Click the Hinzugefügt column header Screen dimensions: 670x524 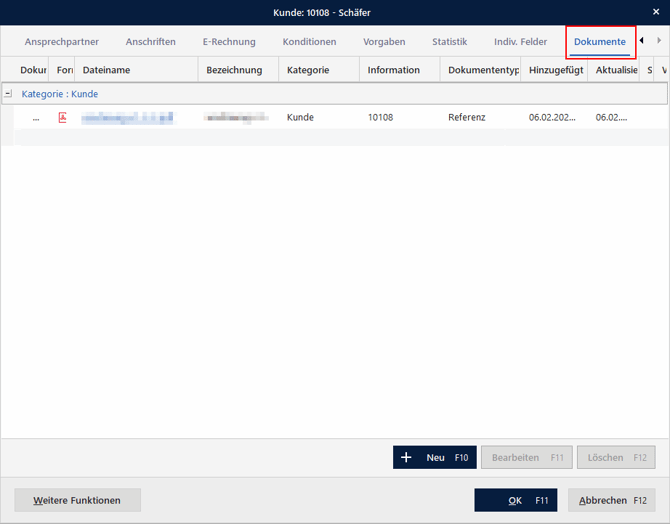point(555,70)
